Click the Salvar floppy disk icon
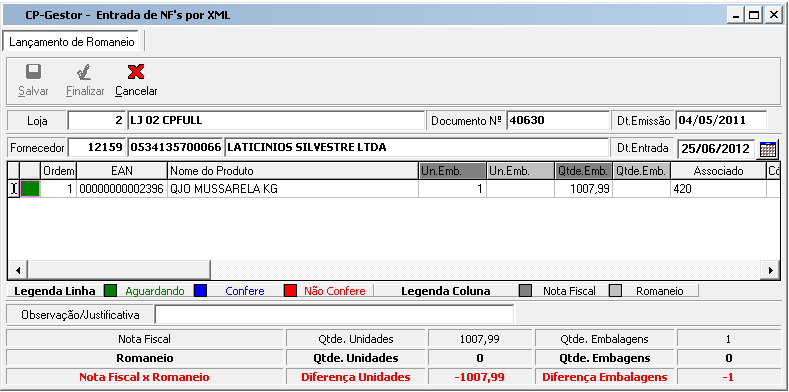This screenshot has width=789, height=392. (34, 72)
